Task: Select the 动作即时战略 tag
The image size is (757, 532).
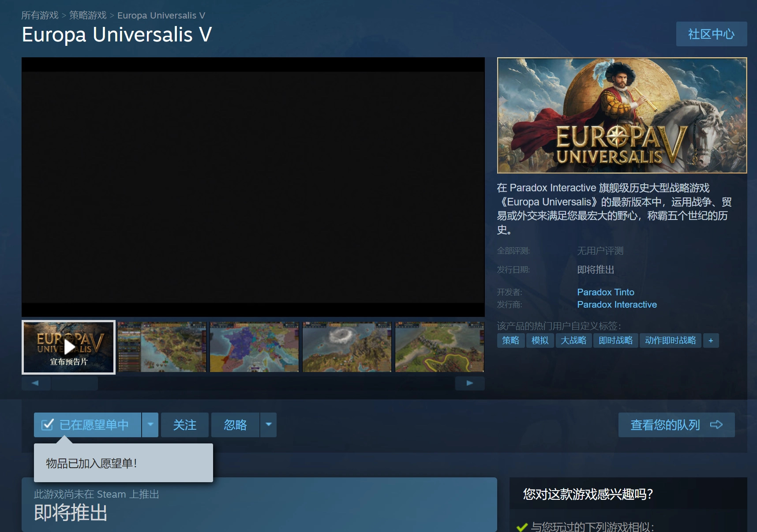Action: point(670,340)
